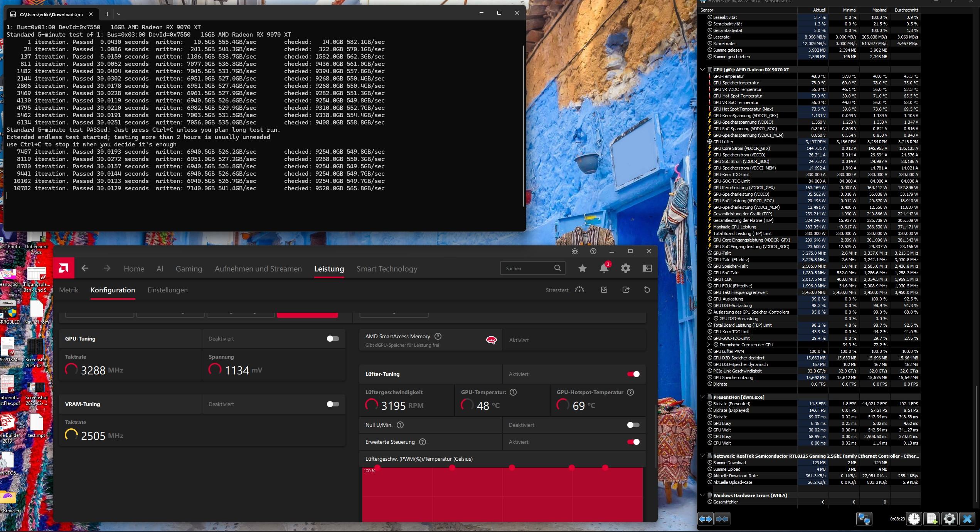Viewport: 980px width, 532px height.
Task: Toggle AMD sidebar panel icon
Action: tap(647, 268)
